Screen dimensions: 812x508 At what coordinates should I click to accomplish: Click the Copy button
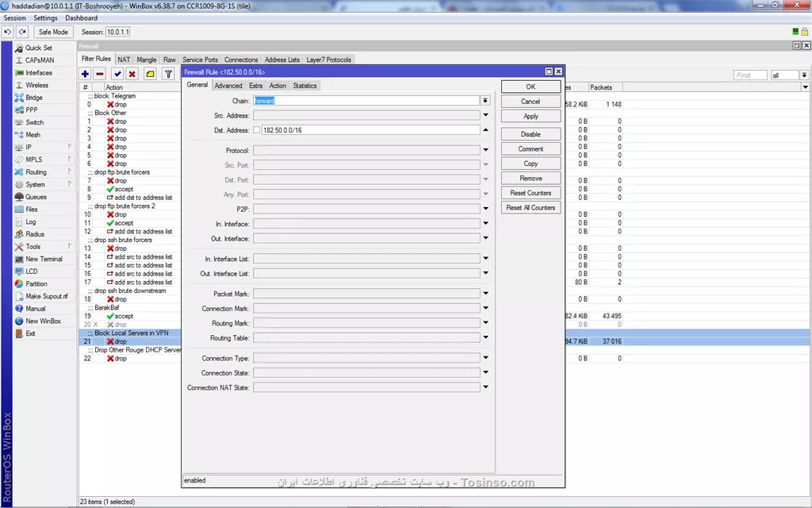530,164
